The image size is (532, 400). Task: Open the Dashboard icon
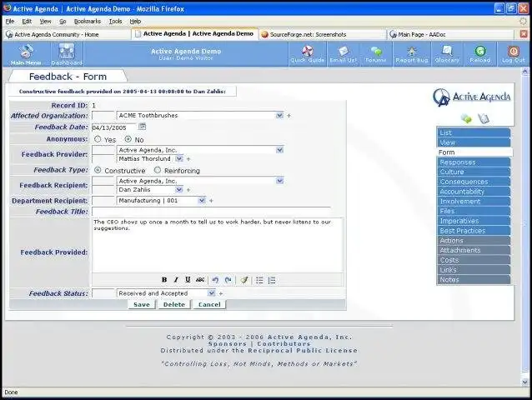click(x=67, y=54)
